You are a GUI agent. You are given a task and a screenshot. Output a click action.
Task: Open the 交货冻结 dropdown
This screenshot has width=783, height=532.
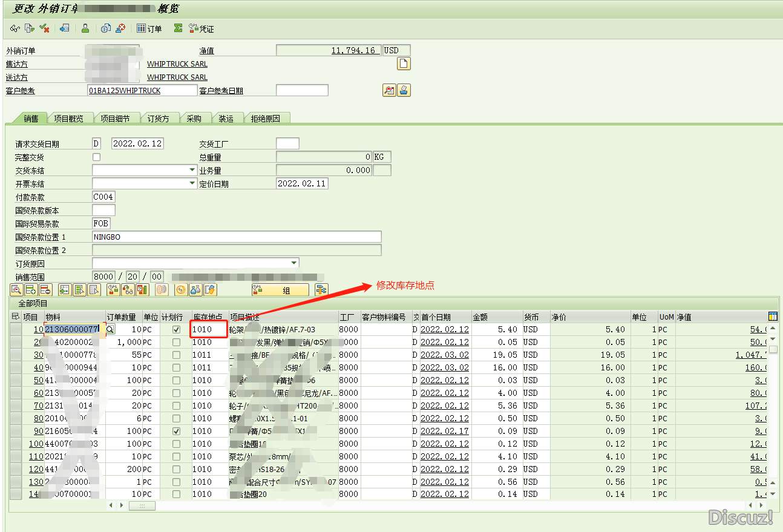(193, 170)
